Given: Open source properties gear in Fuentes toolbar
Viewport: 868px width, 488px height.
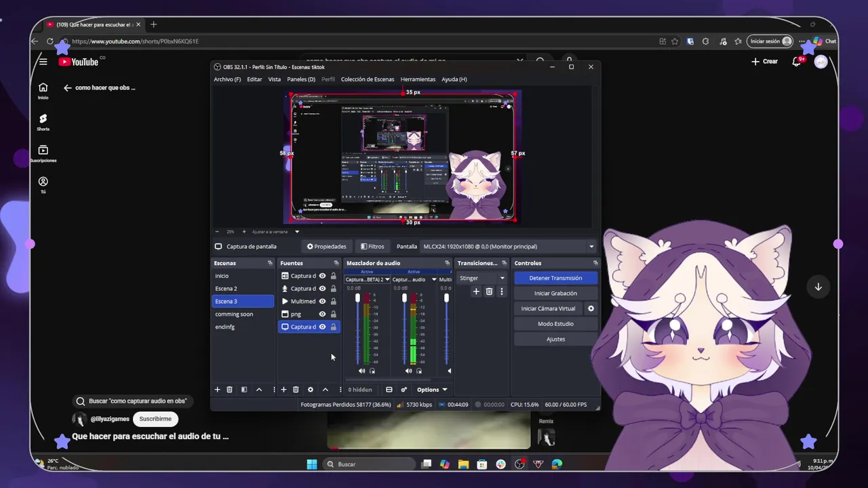Looking at the screenshot, I should coord(311,390).
